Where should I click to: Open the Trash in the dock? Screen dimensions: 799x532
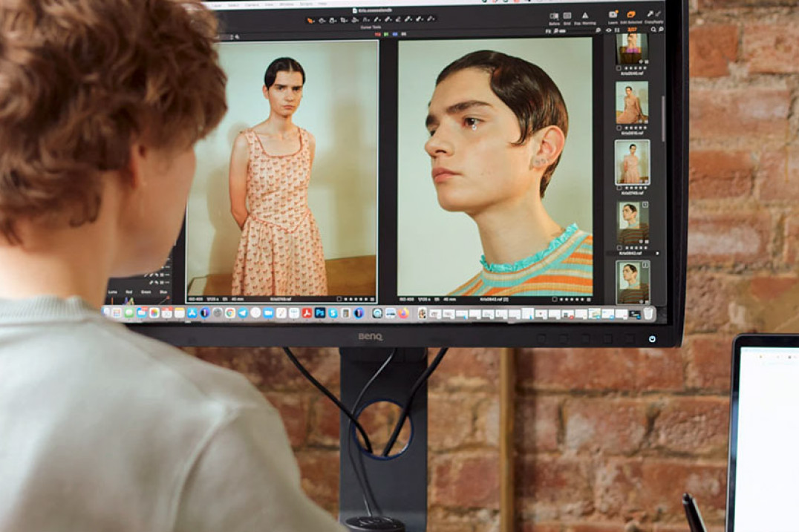point(648,313)
